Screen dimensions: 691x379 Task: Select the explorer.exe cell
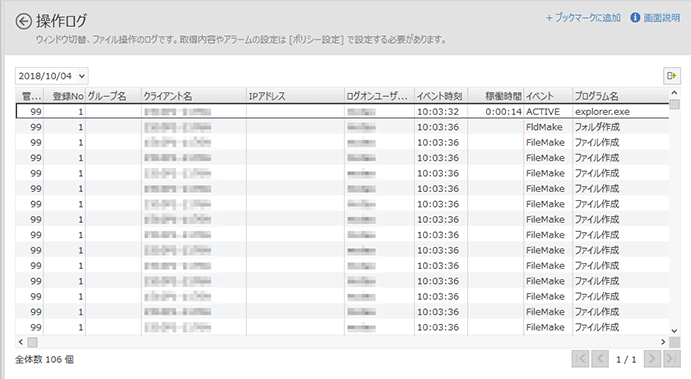pos(620,111)
